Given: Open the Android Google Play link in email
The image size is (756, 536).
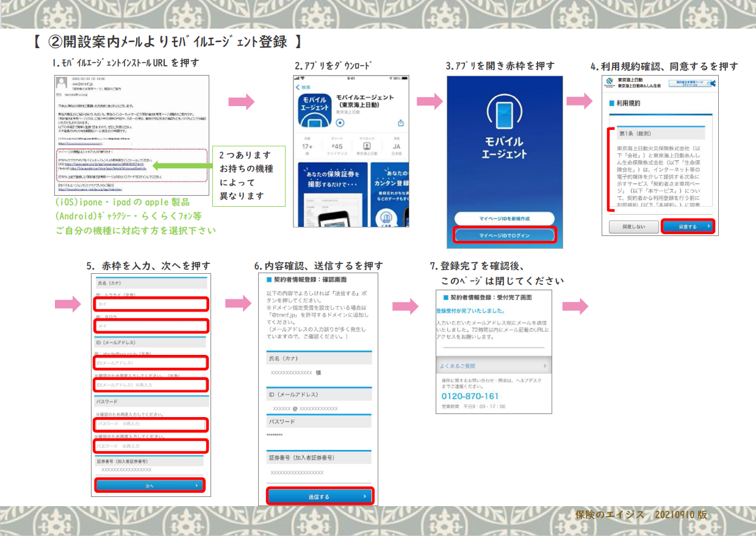Looking at the screenshot, I should [110, 168].
